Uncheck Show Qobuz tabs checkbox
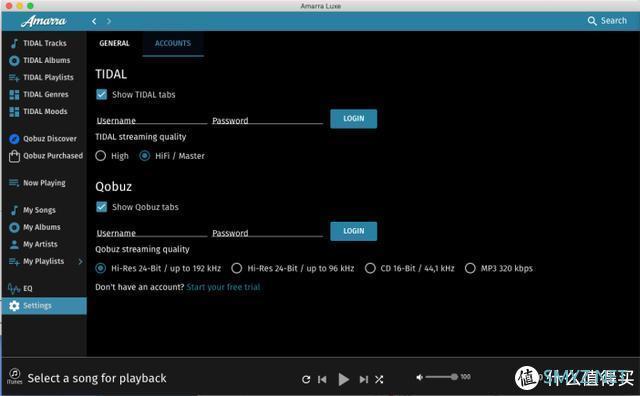This screenshot has width=640, height=396. (x=102, y=207)
